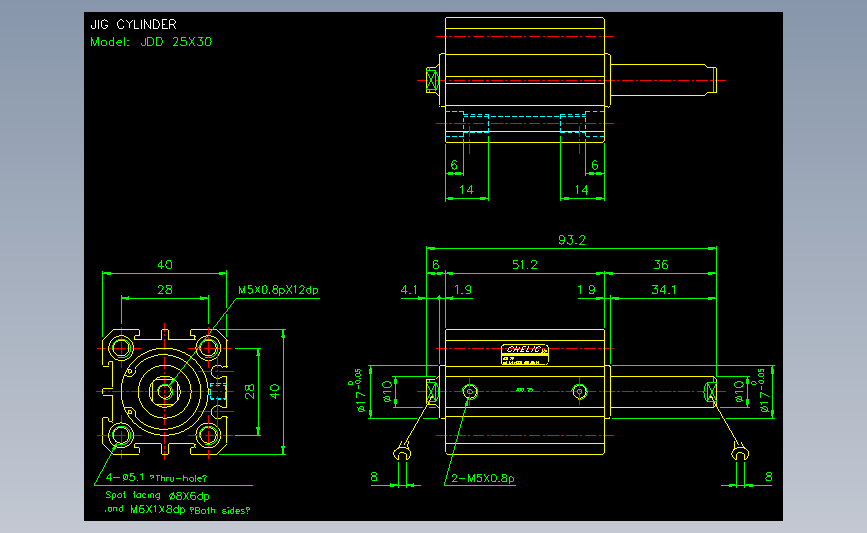Select the M5X0.8pX12dp thread callout
867x533 pixels.
coord(278,290)
